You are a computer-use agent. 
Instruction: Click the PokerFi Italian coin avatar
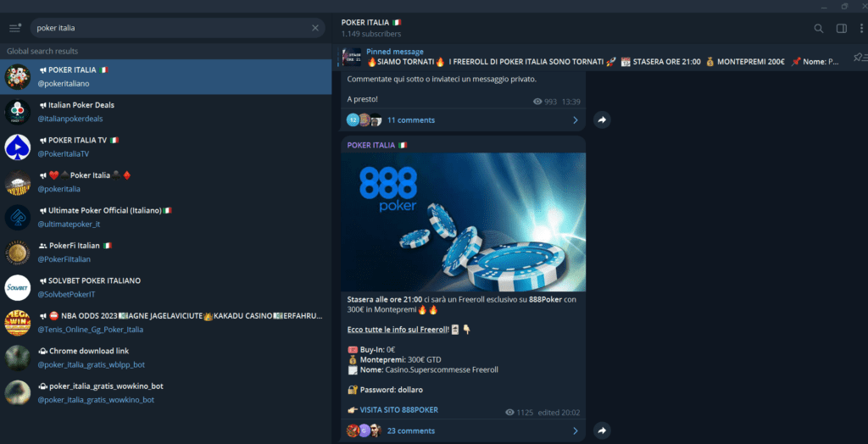point(18,253)
